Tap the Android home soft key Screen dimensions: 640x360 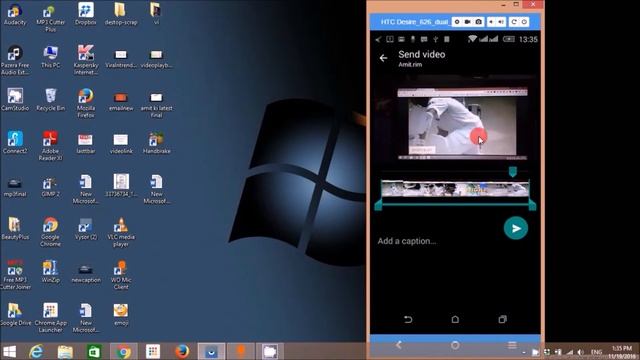pyautogui.click(x=455, y=319)
